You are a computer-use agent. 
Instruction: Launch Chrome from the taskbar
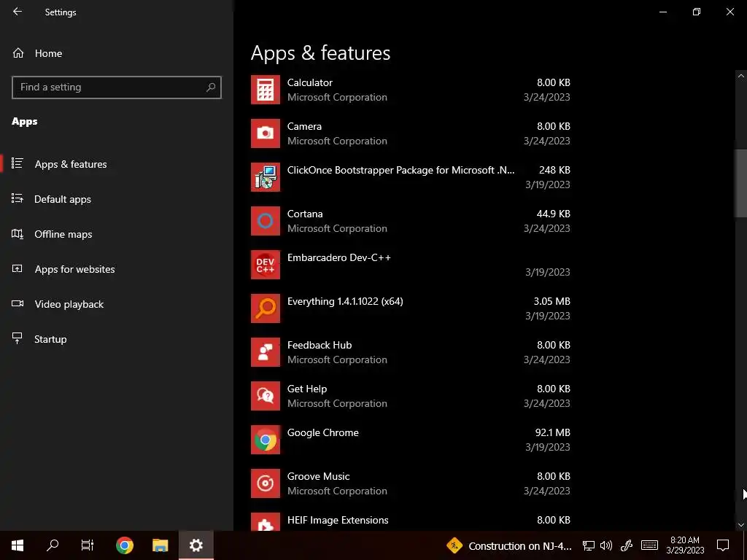tap(124, 545)
